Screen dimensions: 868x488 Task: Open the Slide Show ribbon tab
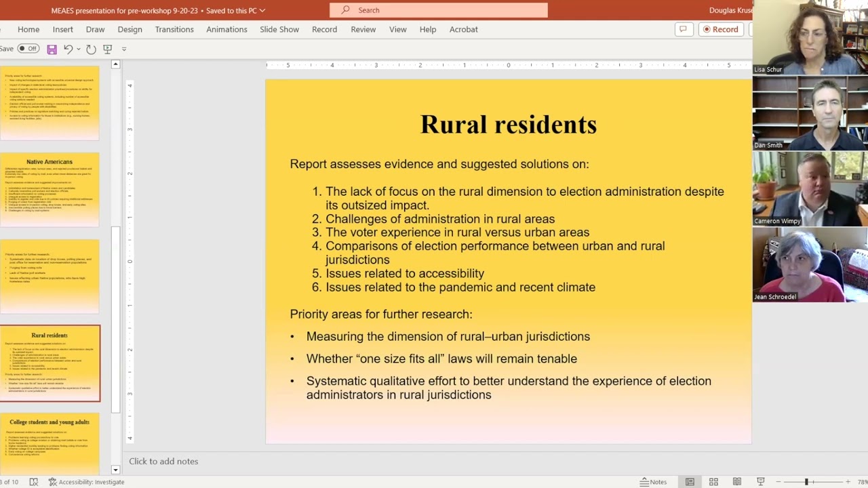[x=279, y=29]
